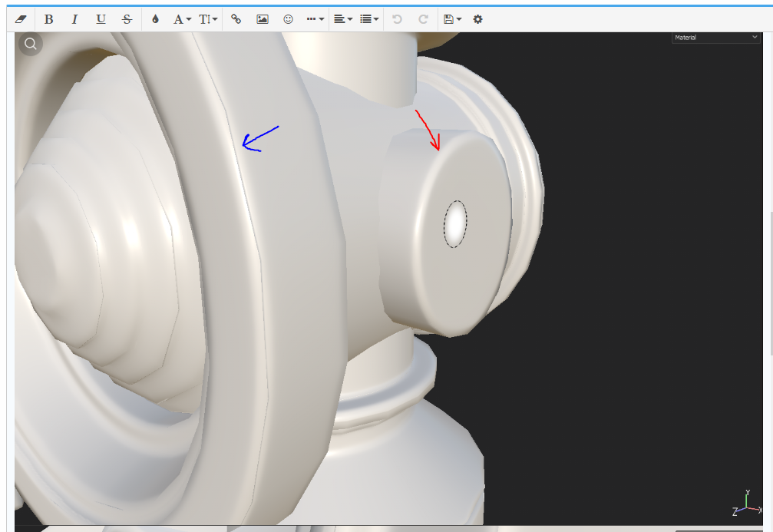773x532 pixels.
Task: Apply strikethrough formatting
Action: [x=127, y=19]
